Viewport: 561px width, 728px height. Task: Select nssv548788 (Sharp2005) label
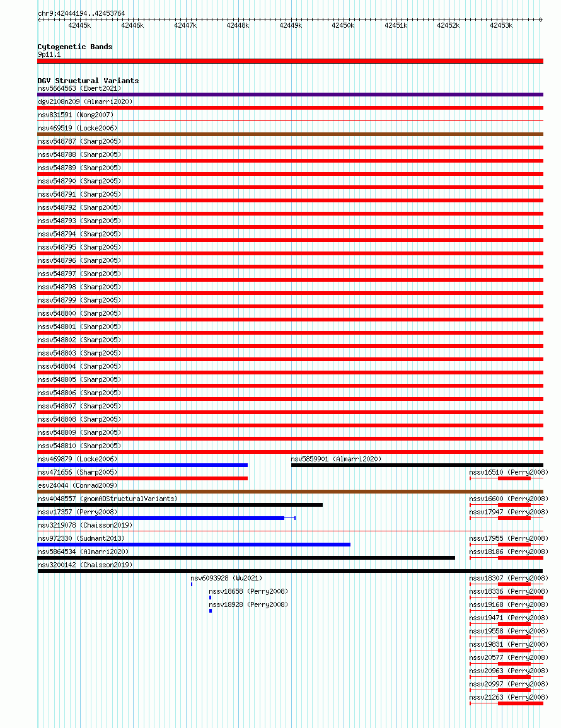79,154
